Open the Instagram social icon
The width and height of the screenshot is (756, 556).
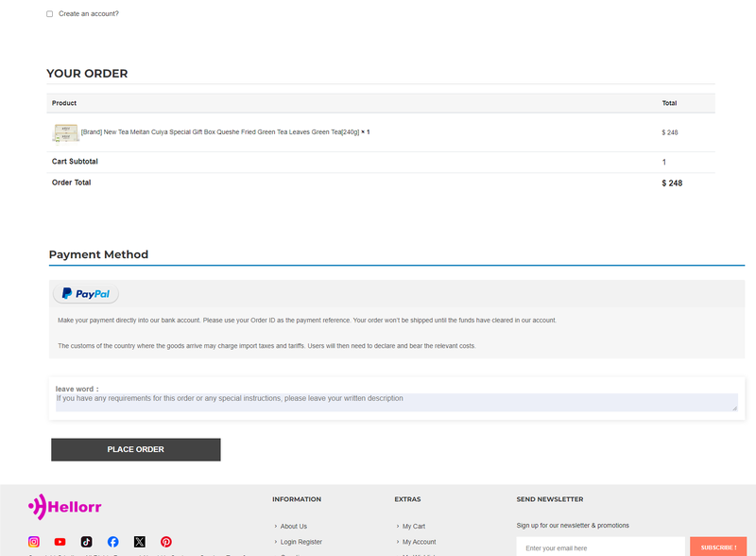34,542
